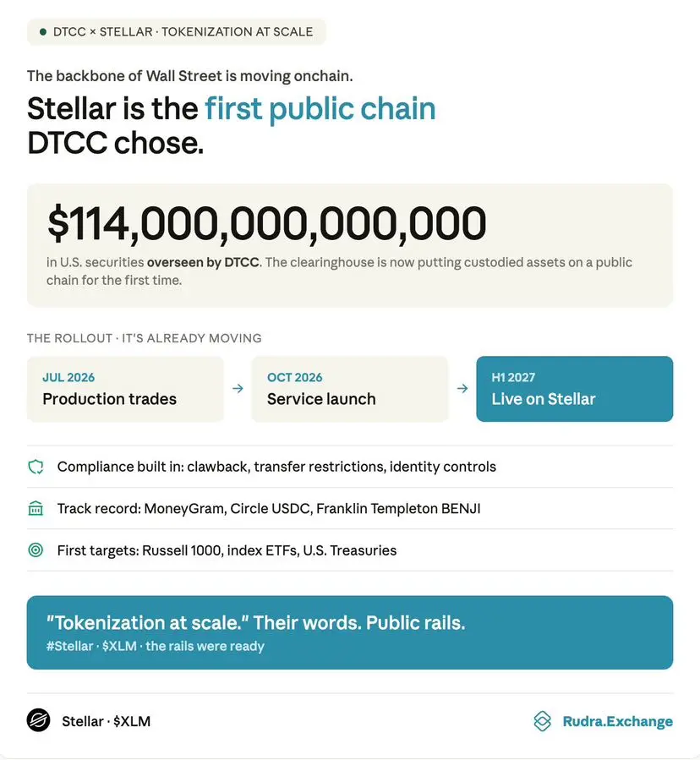
Task: Click the blue "first public chain" text
Action: click(320, 108)
